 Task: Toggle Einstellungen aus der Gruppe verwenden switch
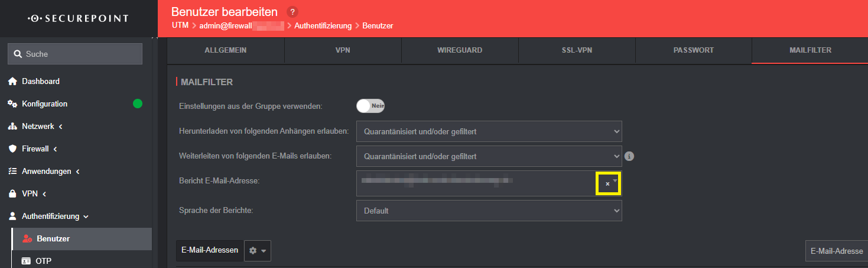click(370, 106)
